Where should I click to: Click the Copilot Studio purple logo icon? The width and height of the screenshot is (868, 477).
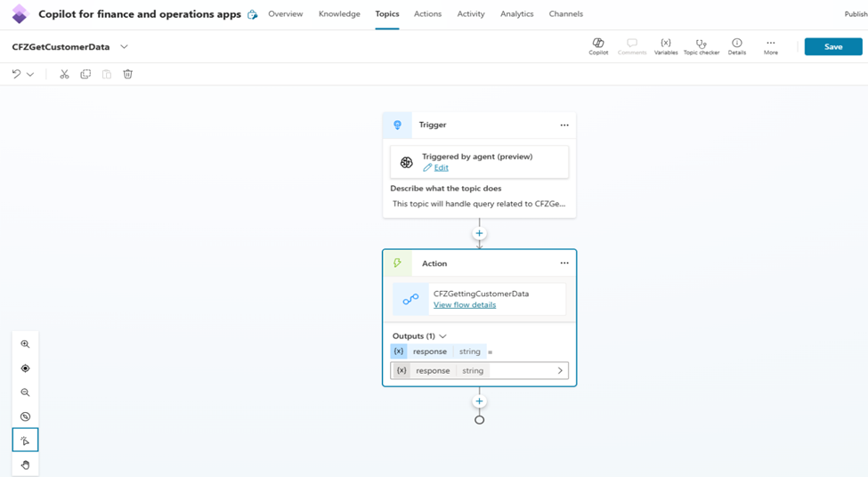coord(20,14)
